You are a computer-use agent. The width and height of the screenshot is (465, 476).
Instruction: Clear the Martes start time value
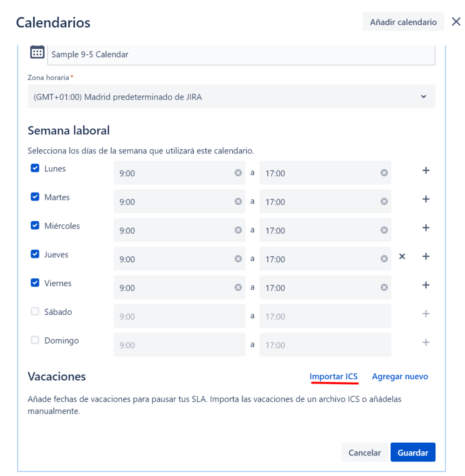238,201
